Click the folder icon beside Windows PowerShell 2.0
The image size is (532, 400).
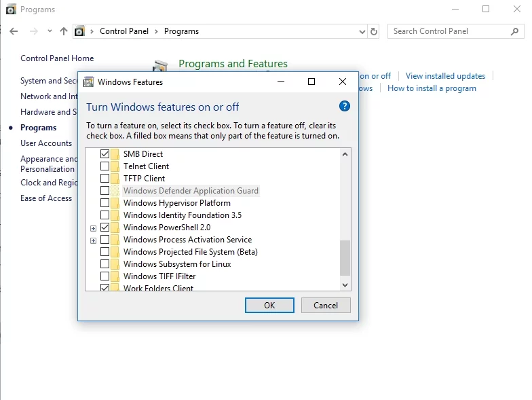click(115, 228)
